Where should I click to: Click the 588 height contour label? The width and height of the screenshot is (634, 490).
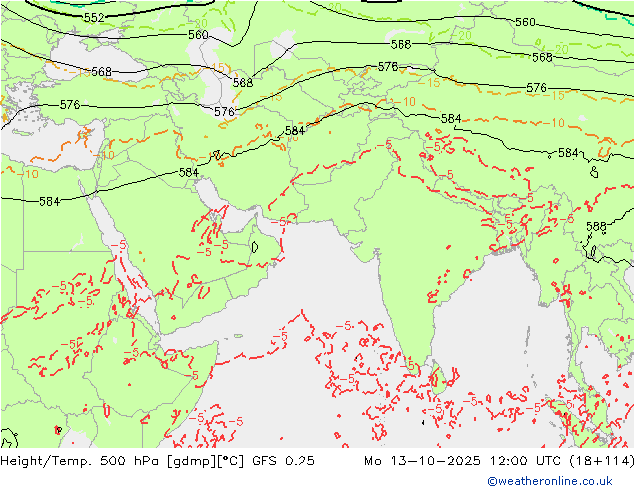click(x=596, y=226)
